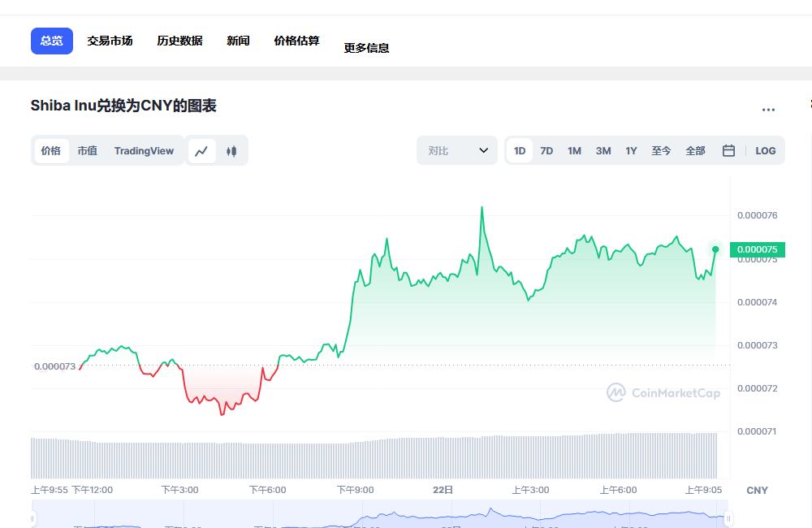Screen dimensions: 812x528
Task: Open the 对比 comparison dropdown
Action: 456,150
